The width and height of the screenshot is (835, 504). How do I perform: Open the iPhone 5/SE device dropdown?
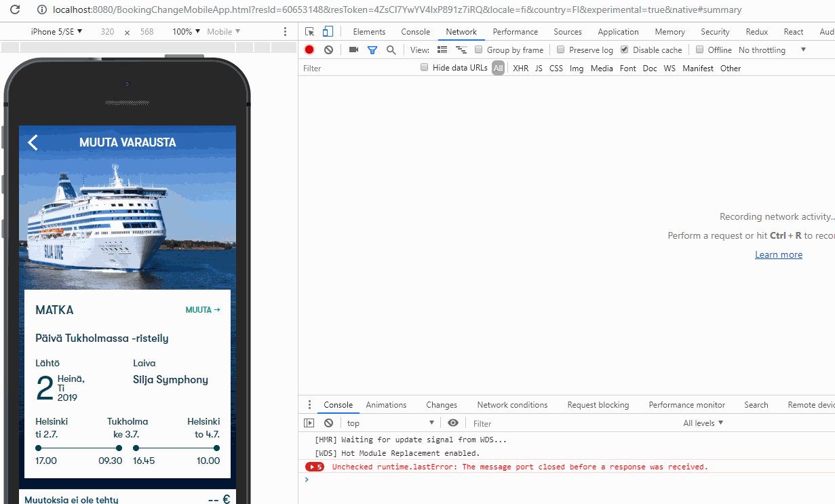coord(57,32)
